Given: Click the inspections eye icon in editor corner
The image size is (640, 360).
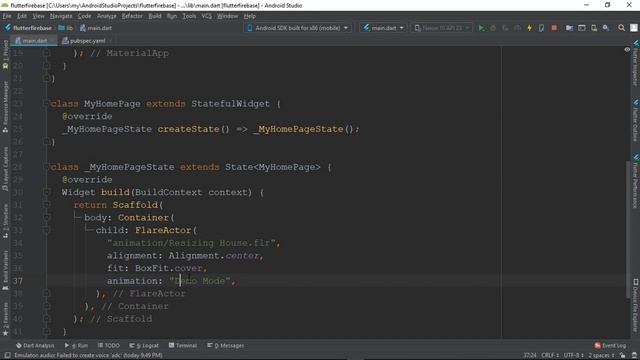Looking at the screenshot, I should click(x=627, y=49).
